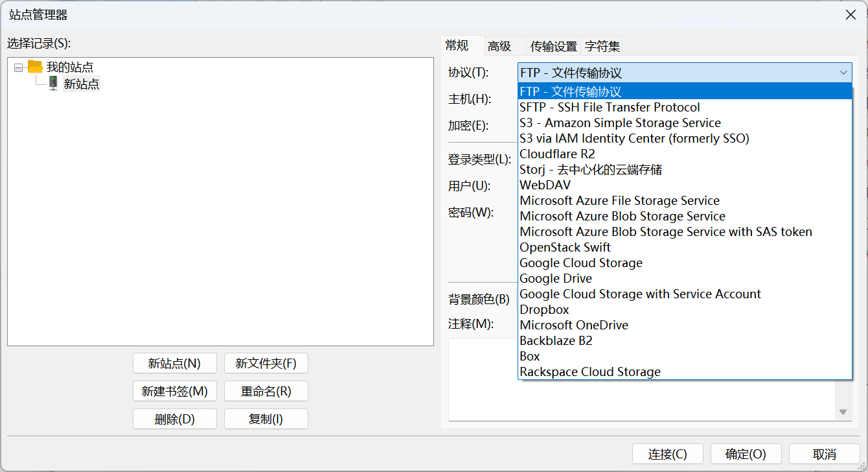This screenshot has height=472, width=868.
Task: Collapse the 我的站点 tree node
Action: pyautogui.click(x=18, y=67)
